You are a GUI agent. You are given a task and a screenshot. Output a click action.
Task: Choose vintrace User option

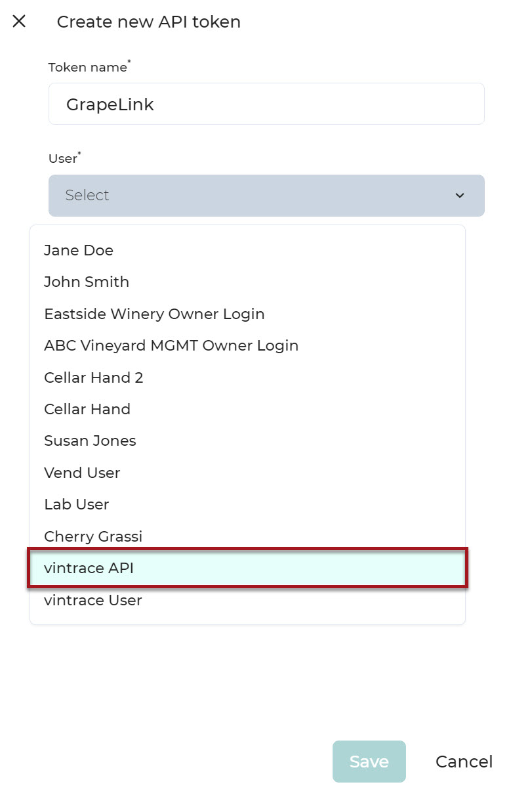(247, 600)
